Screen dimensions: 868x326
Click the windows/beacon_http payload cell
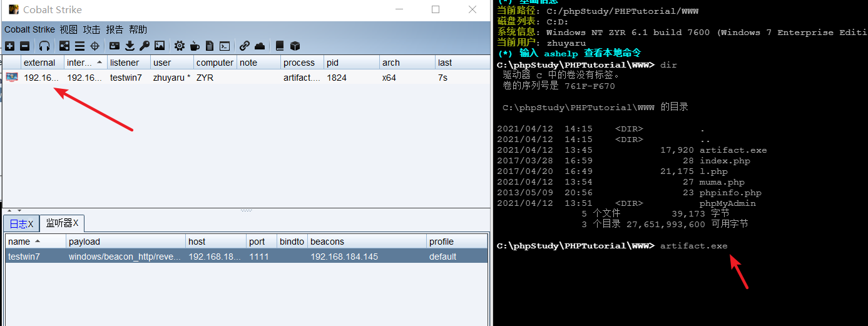(126, 257)
